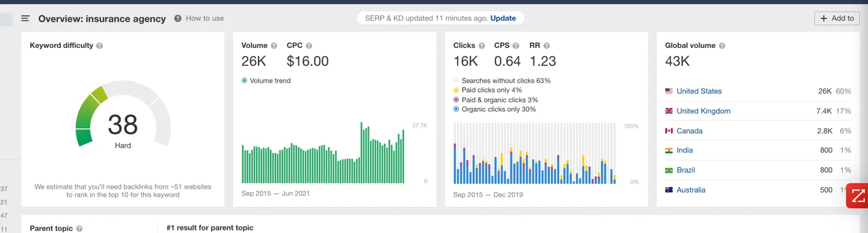Click the backlinks estimate text

click(123, 191)
